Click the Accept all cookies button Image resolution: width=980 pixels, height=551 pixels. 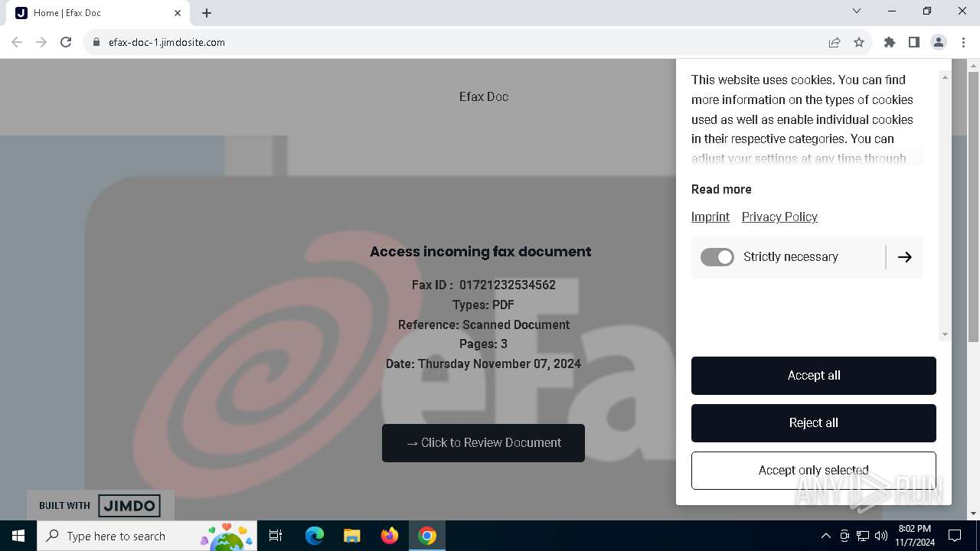(x=814, y=376)
